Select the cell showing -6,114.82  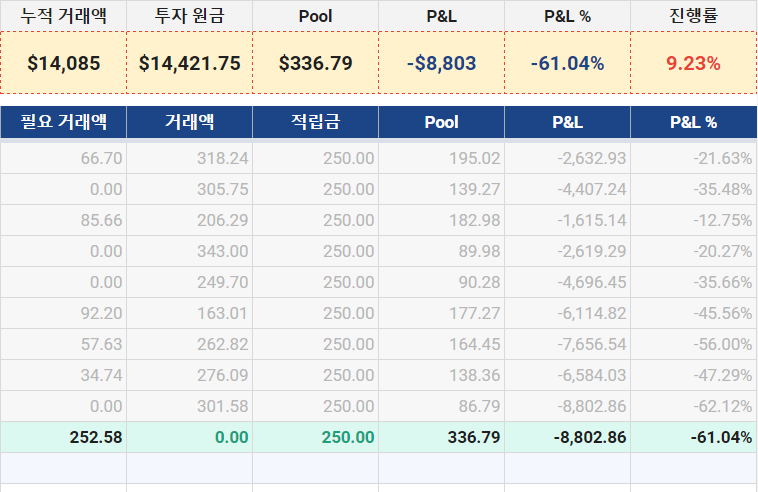(x=568, y=313)
